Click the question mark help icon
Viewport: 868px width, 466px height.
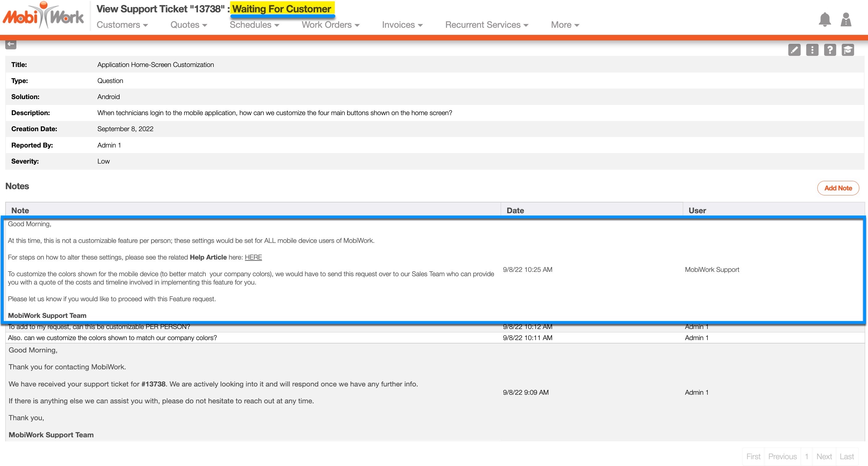(830, 50)
